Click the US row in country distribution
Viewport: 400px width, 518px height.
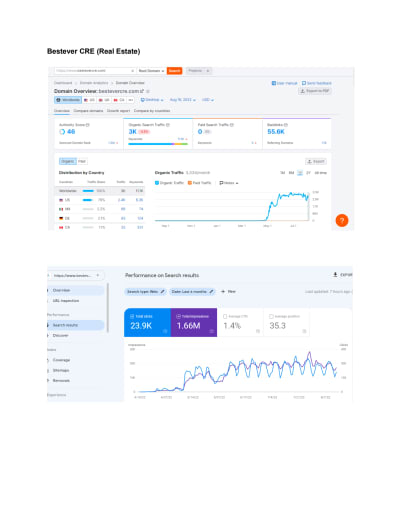click(x=100, y=200)
